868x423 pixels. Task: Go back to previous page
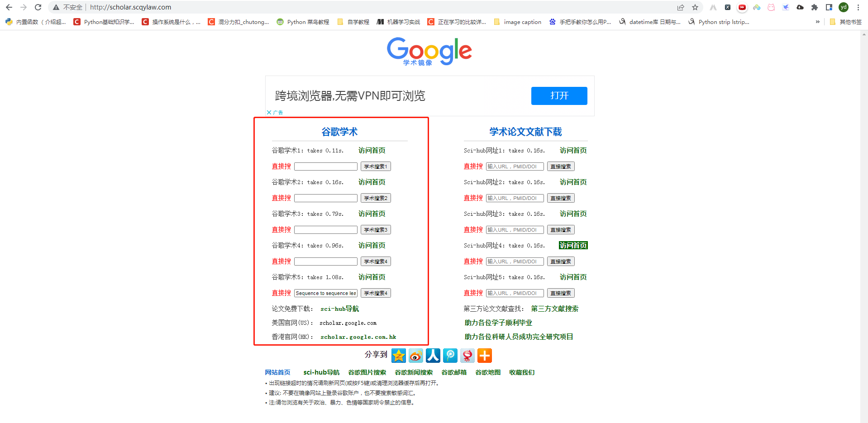(9, 7)
